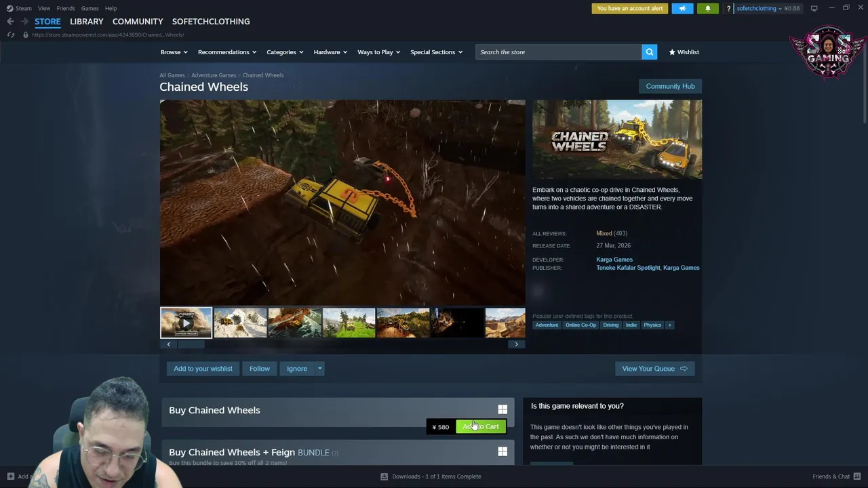Select the snowy screenshot thumbnail
Viewport: 868px width, 488px height.
pyautogui.click(x=240, y=323)
